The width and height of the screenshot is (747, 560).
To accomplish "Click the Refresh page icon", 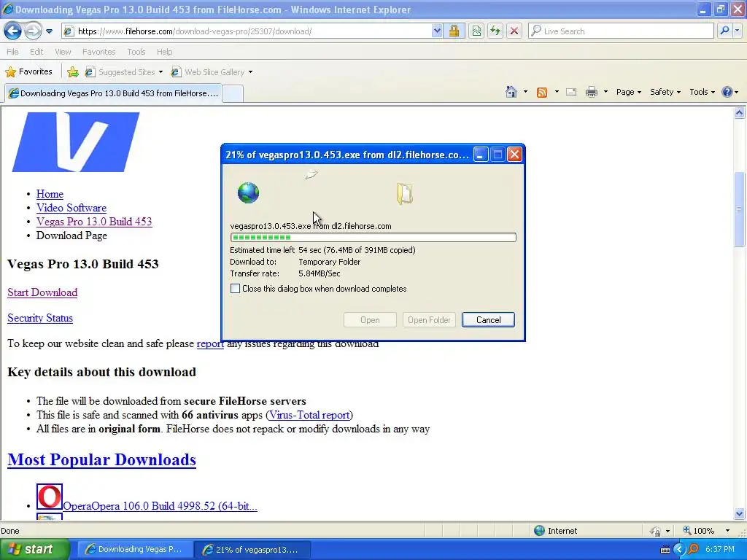I will 495,31.
